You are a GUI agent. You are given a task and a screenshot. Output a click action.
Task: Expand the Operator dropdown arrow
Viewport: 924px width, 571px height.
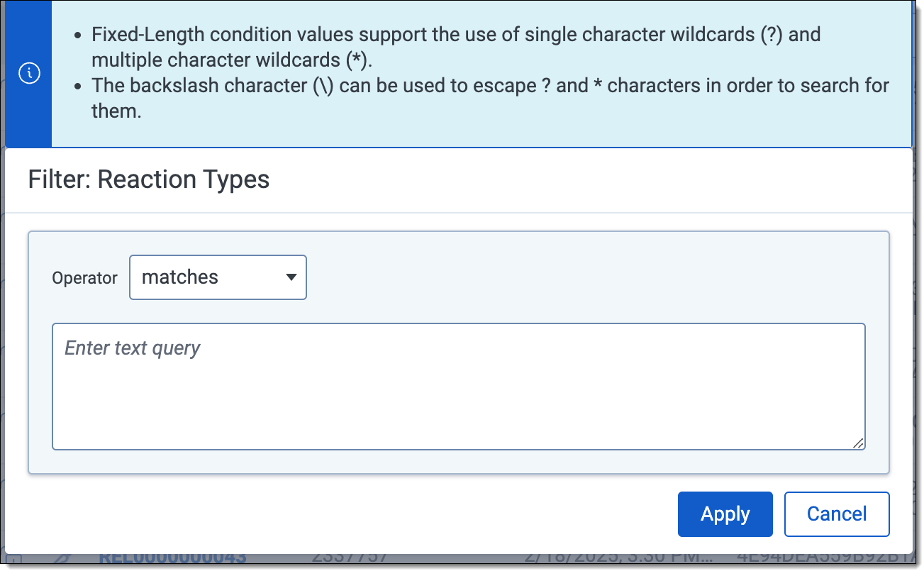[291, 277]
